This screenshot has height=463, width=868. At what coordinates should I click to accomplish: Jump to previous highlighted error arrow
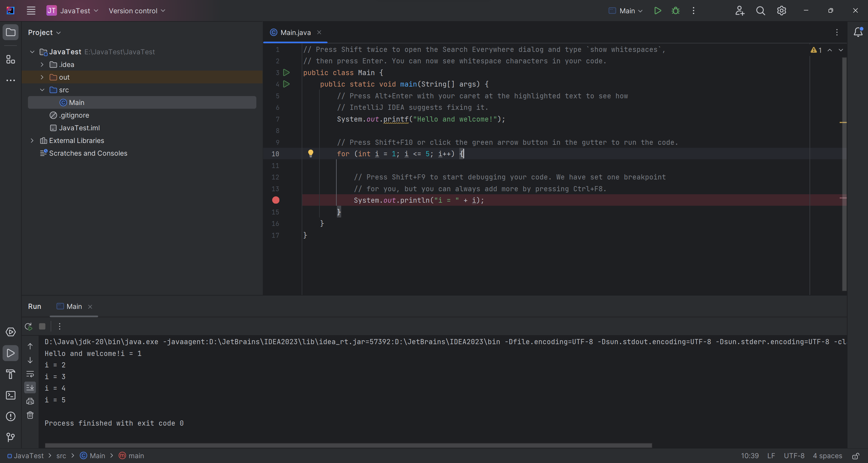pyautogui.click(x=830, y=50)
